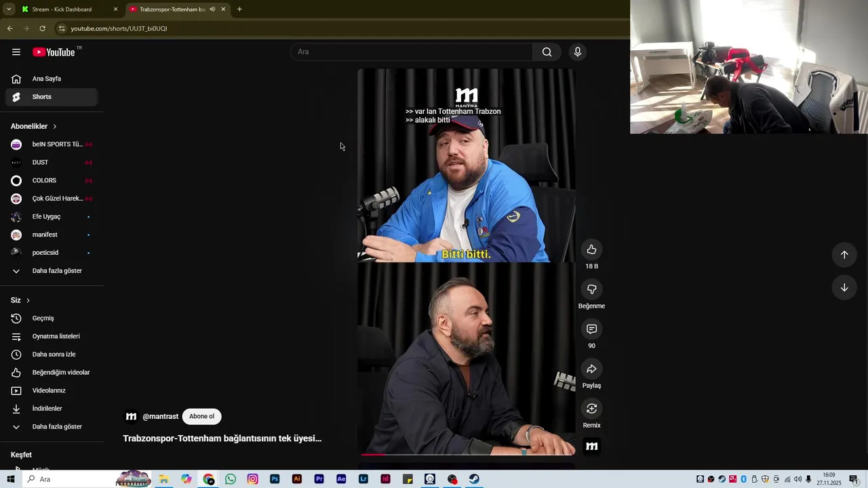Switch to Trabzonspor-Tottenham YouTube tab
868x488 pixels.
[x=178, y=9]
